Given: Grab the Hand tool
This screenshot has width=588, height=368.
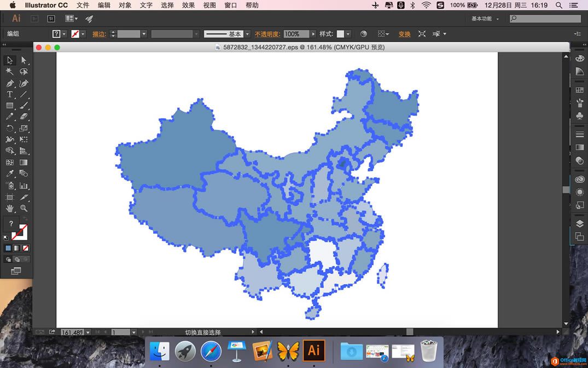Looking at the screenshot, I should click(9, 207).
